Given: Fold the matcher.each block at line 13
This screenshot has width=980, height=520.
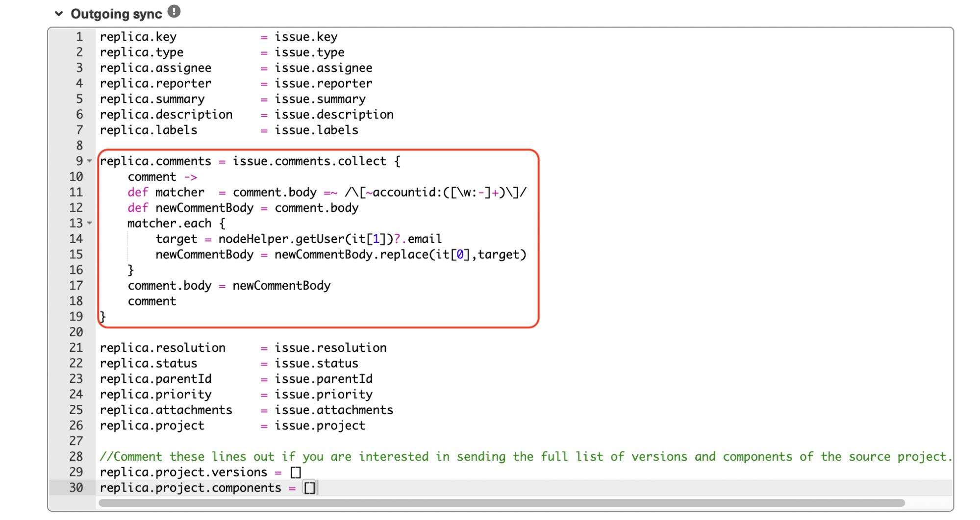Looking at the screenshot, I should 88,223.
